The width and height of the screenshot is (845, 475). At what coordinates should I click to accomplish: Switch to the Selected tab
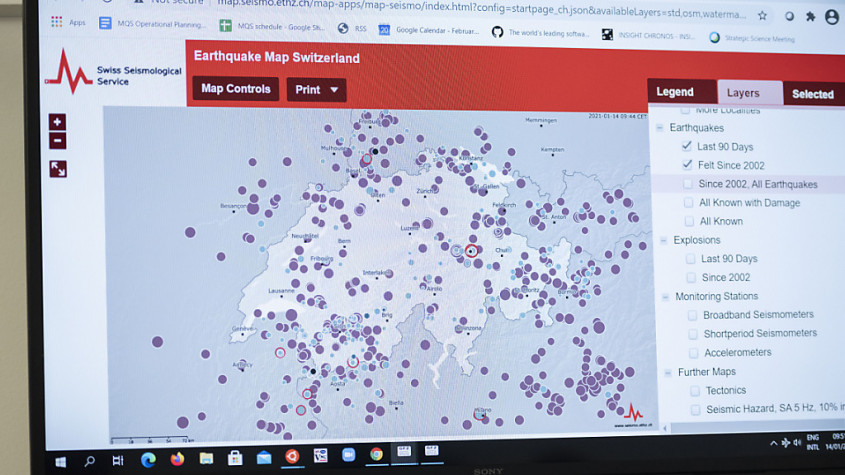[x=814, y=94]
